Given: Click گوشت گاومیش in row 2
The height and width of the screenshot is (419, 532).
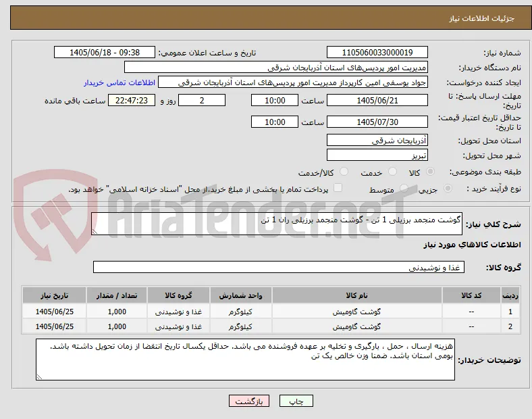Looking at the screenshot, I should point(356,326).
